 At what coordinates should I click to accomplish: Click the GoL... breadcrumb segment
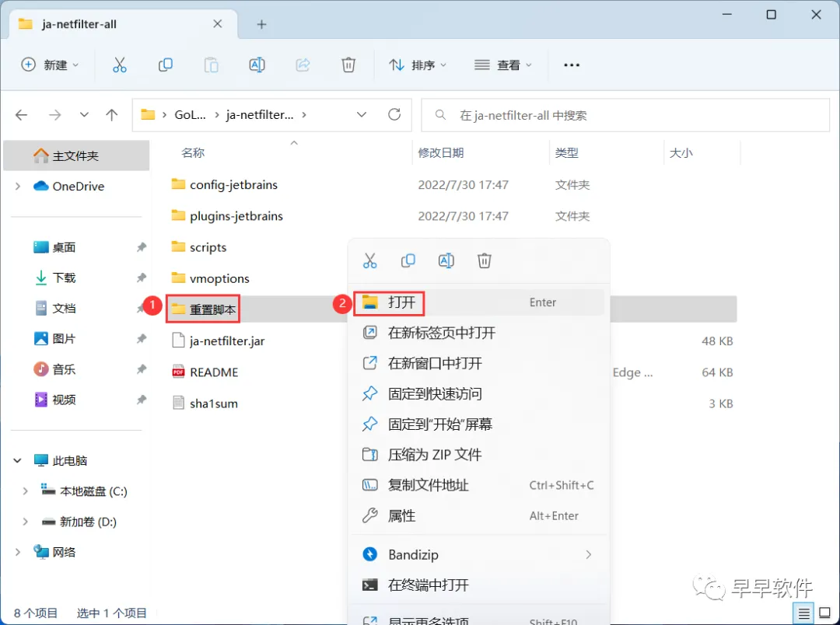[191, 114]
